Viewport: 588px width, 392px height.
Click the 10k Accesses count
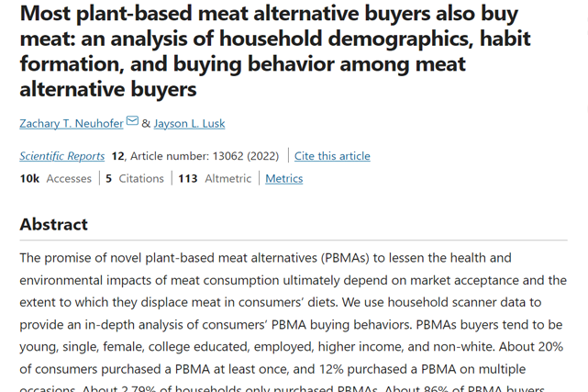tap(56, 178)
